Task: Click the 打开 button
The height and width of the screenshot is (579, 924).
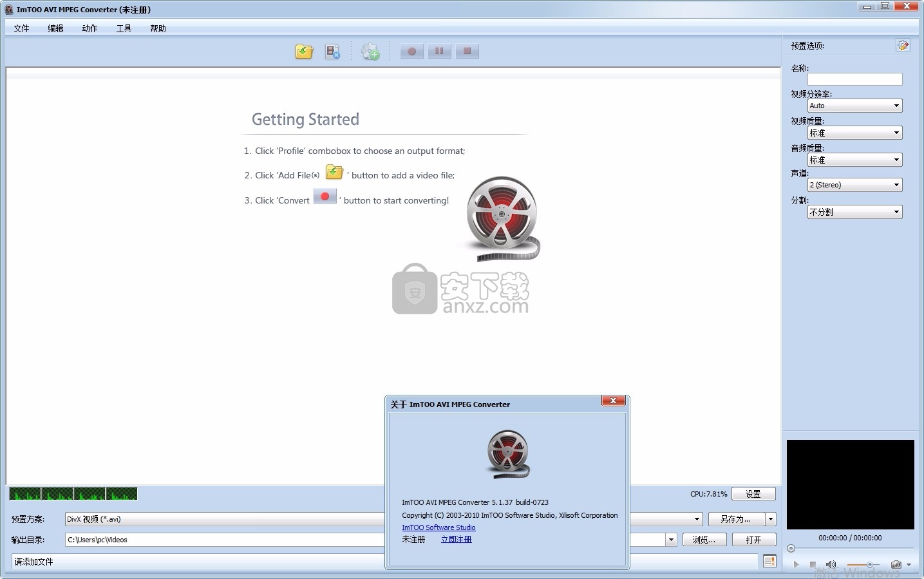Action: [x=753, y=540]
